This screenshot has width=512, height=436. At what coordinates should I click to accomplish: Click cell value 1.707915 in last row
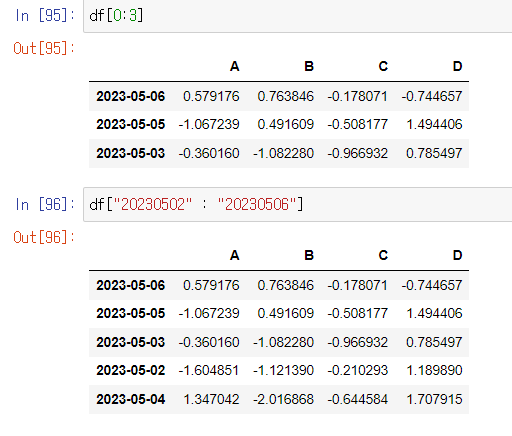click(x=434, y=399)
